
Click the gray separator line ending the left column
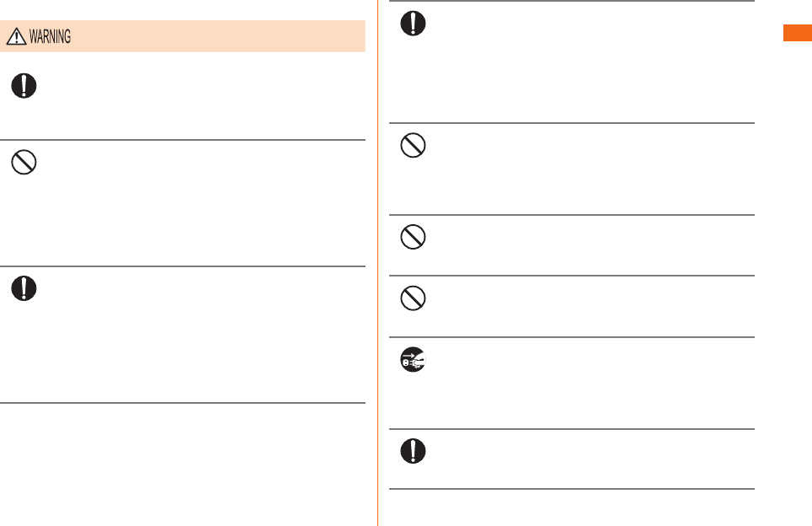click(183, 403)
